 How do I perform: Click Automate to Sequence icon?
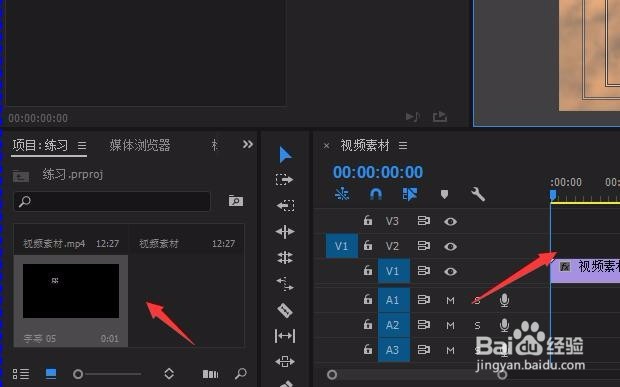[210, 374]
